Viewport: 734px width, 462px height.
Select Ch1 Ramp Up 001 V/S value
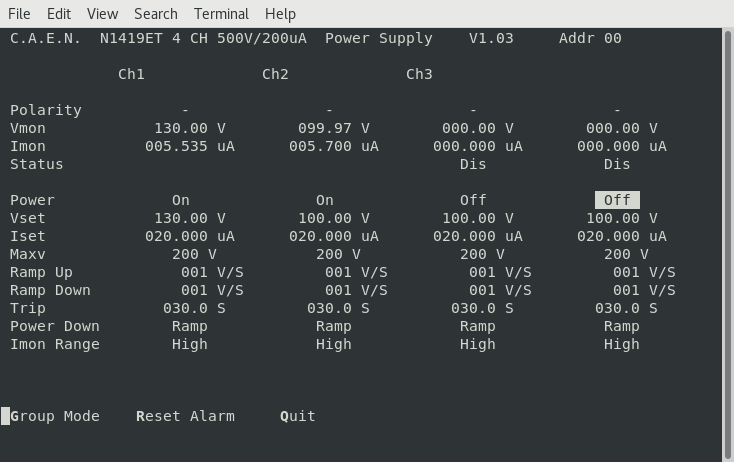click(212, 272)
